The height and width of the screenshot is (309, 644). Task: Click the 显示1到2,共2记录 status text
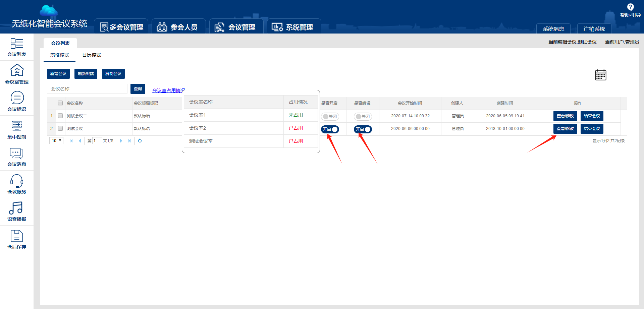coord(608,141)
